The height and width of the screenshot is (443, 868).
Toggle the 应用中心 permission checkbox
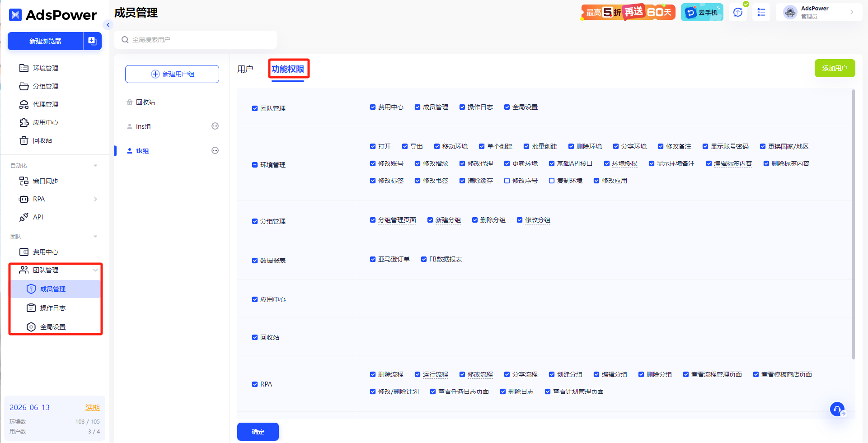tap(255, 299)
